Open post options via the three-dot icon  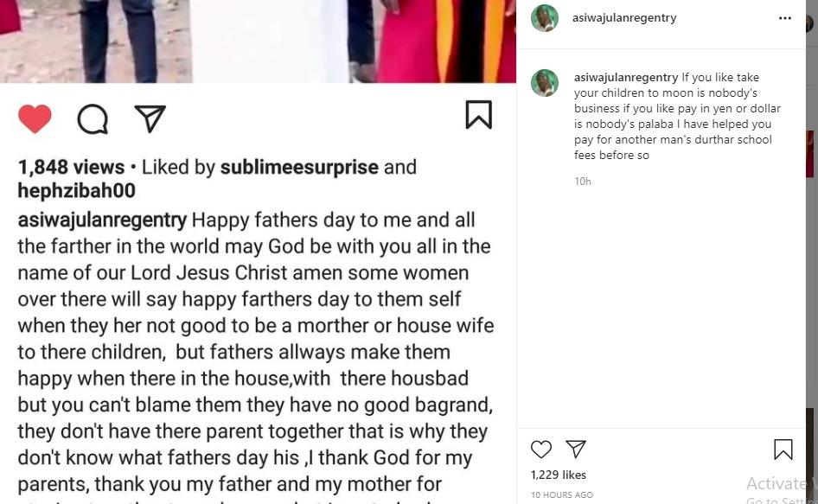coord(785,17)
